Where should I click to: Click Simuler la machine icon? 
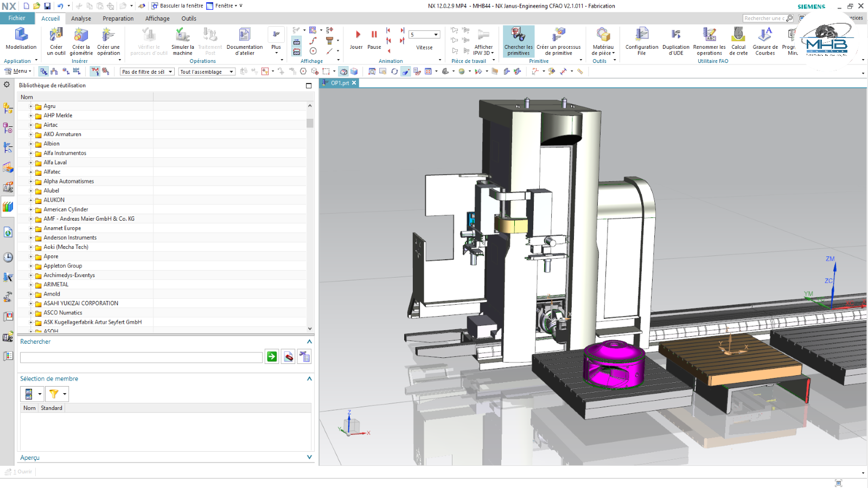click(183, 36)
